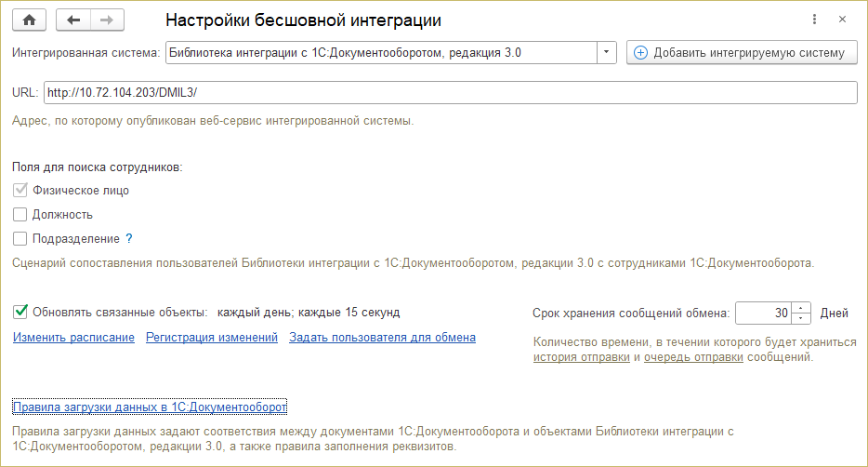868x467 pixels.
Task: Decrease message storage days with down arrow
Action: 804,318
